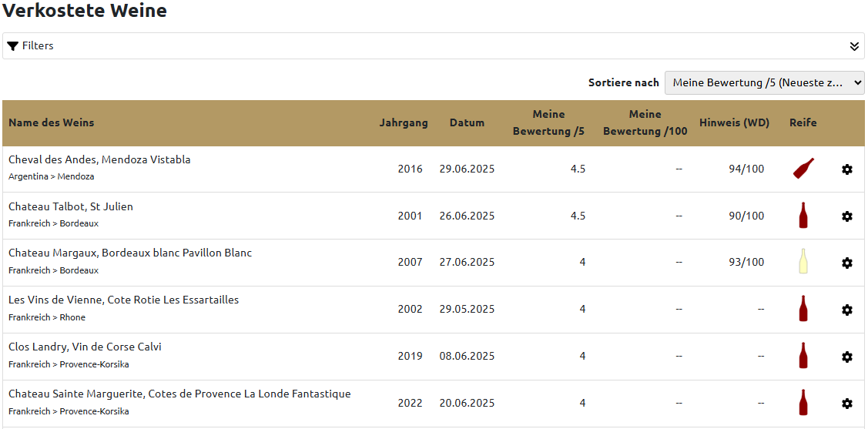The height and width of the screenshot is (429, 868).
Task: Click vintage year 2019
Action: tap(411, 357)
